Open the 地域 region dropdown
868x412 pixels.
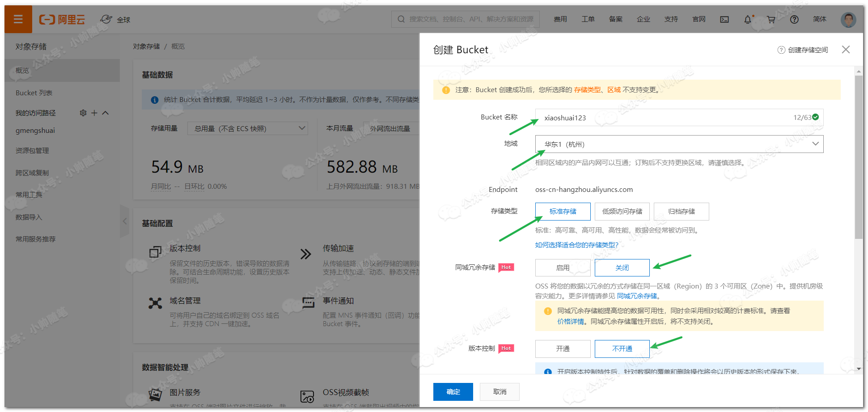(x=679, y=144)
